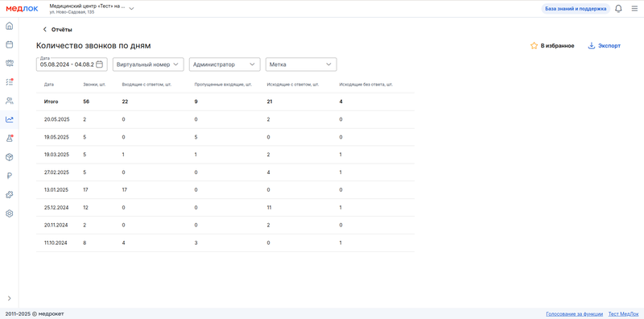Open the warehouse box sidebar icon
This screenshot has width=644, height=319.
(x=9, y=157)
